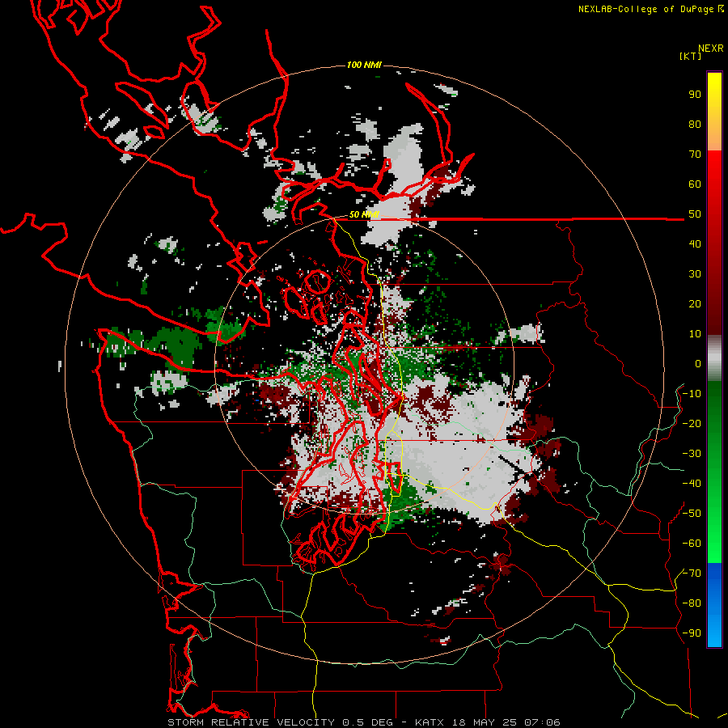
Task: Click the 80 value on velocity scale
Action: coord(695,125)
